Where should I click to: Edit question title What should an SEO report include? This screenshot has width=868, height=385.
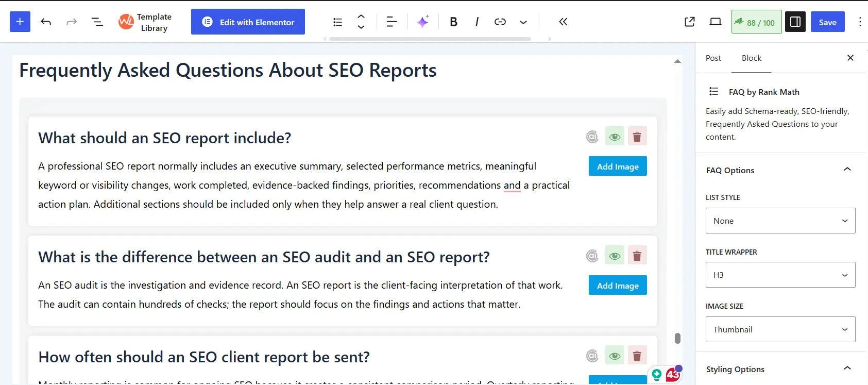[165, 138]
